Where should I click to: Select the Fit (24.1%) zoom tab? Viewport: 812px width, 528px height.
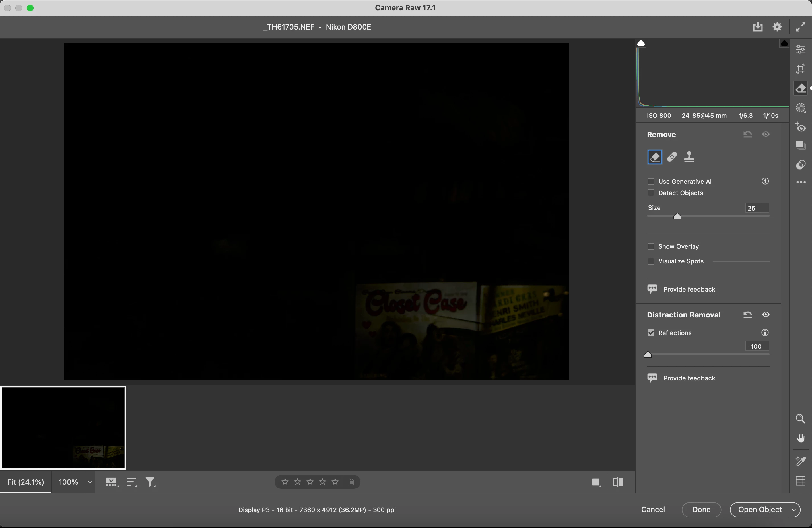coord(26,482)
